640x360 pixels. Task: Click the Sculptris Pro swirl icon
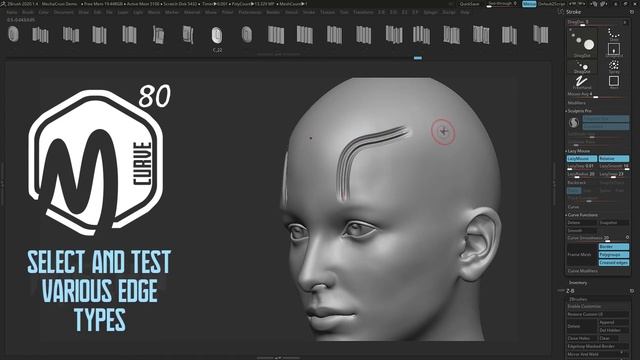pyautogui.click(x=574, y=122)
